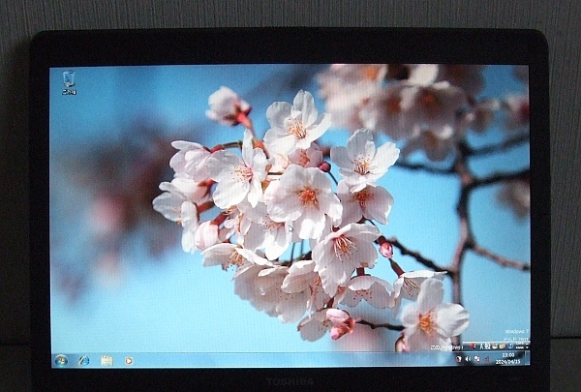Screen dimensions: 581x392
Task: Open the IME pad icon in language bar
Action: [494, 347]
